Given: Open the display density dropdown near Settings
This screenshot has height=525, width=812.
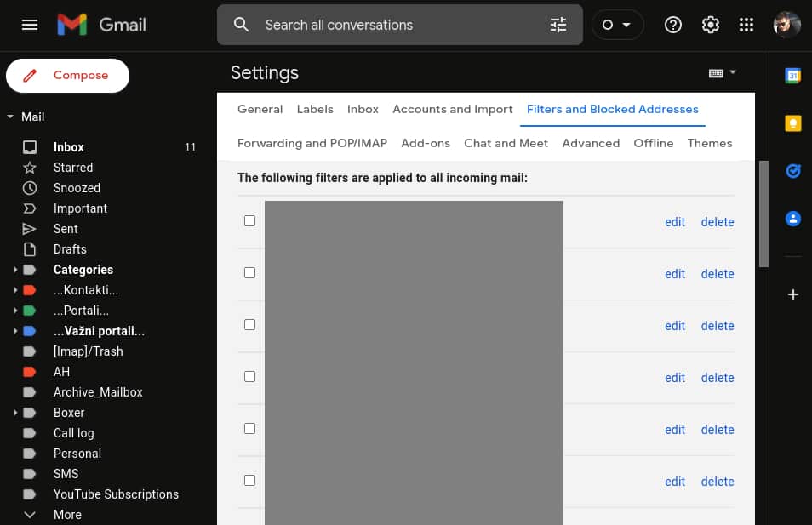Looking at the screenshot, I should coord(722,72).
